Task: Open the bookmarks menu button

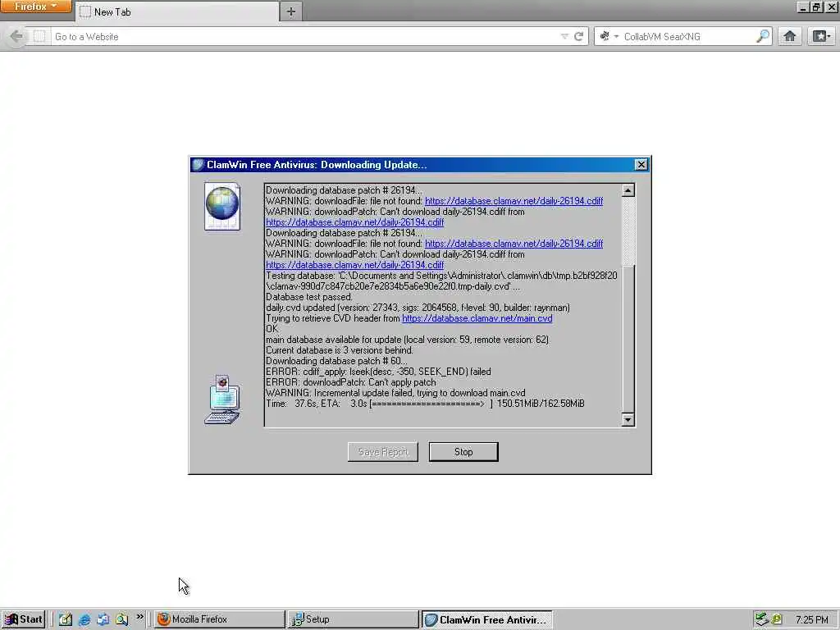Action: click(x=821, y=36)
